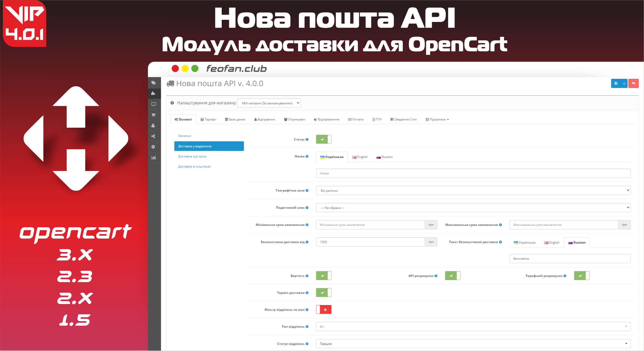Click the blue save button
This screenshot has width=644, height=351.
coord(616,83)
